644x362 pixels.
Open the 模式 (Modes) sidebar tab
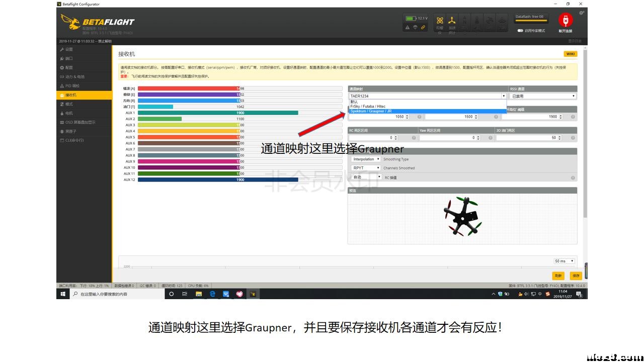(84, 104)
